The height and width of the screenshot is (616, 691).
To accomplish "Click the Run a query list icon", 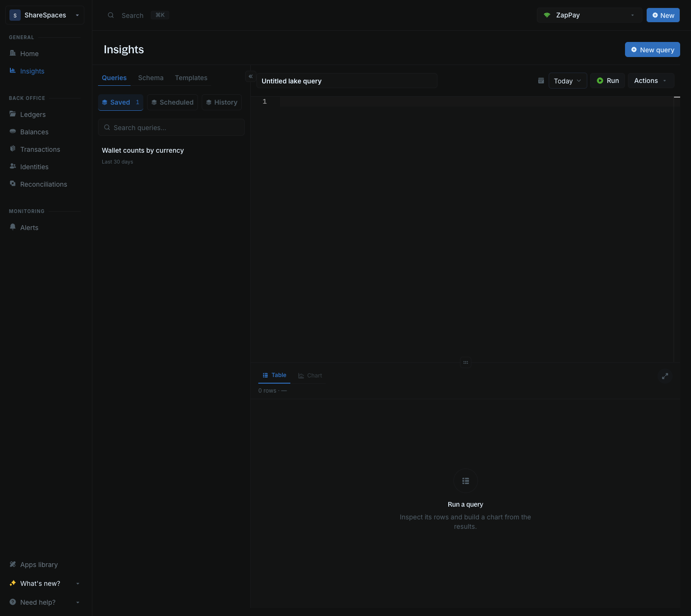I will 466,481.
